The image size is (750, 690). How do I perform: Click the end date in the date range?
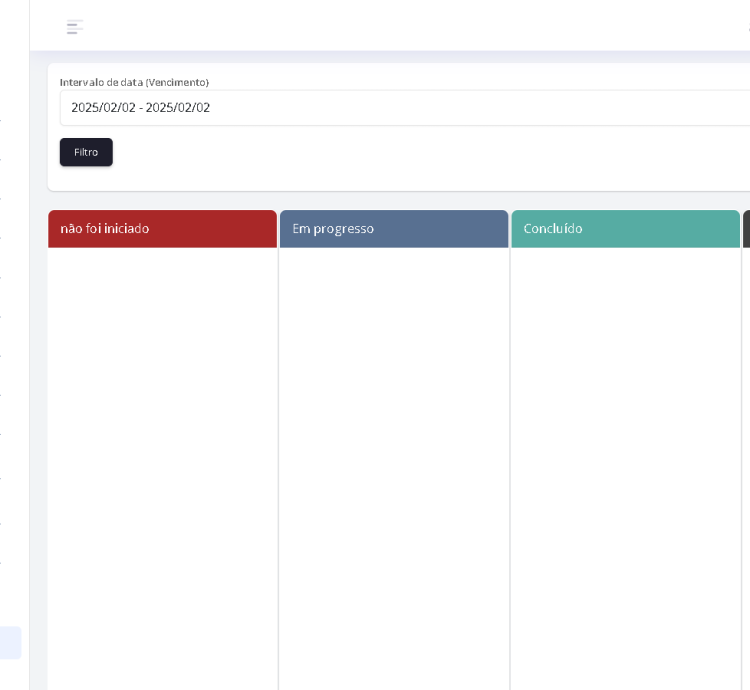tap(178, 108)
